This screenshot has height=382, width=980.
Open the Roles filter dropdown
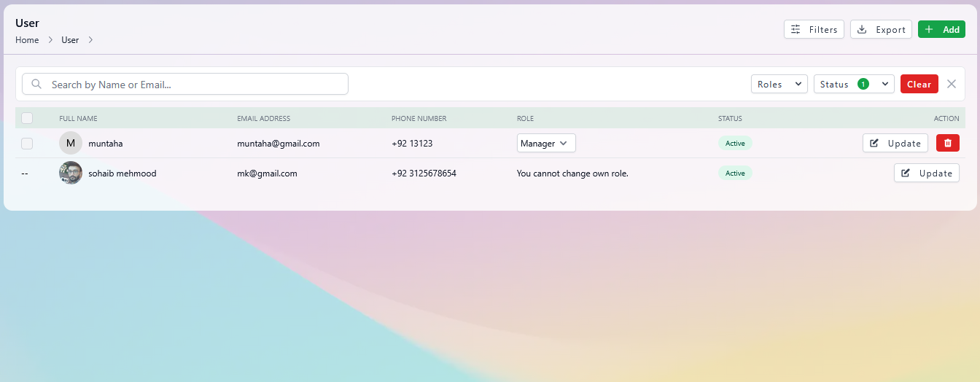click(779, 84)
